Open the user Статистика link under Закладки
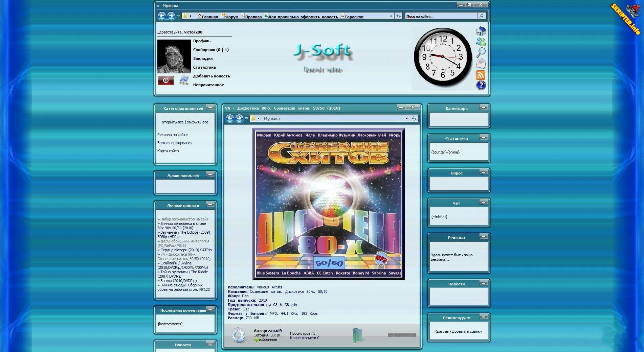The height and width of the screenshot is (352, 644). tap(204, 67)
